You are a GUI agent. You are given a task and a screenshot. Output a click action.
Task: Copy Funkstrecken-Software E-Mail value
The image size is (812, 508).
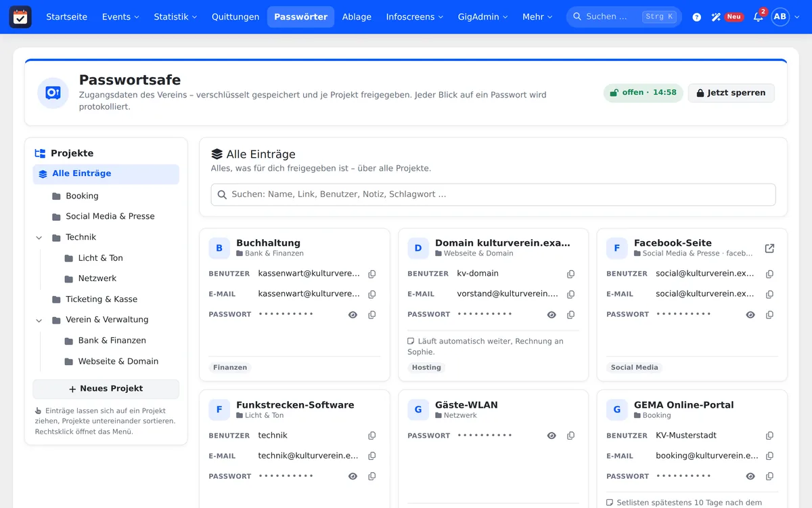tap(372, 457)
